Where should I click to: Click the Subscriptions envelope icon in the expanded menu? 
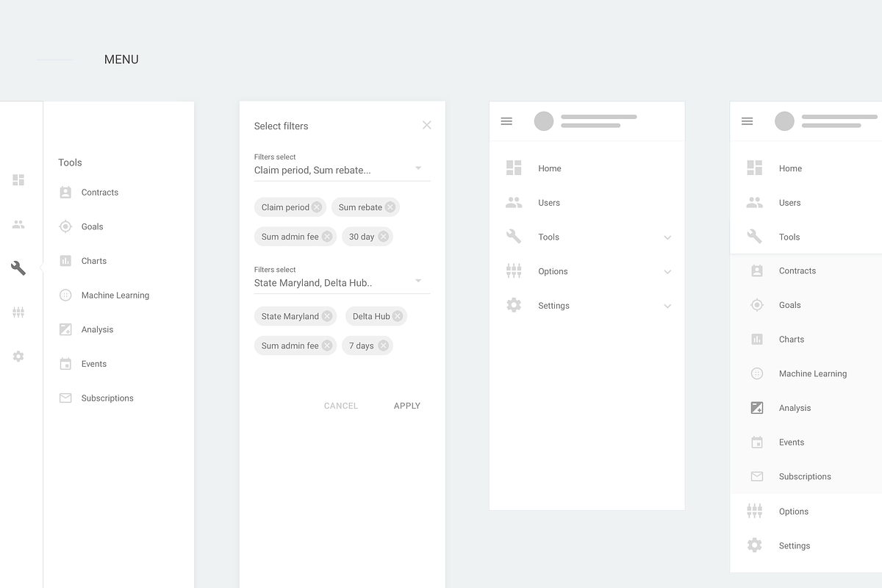[757, 476]
